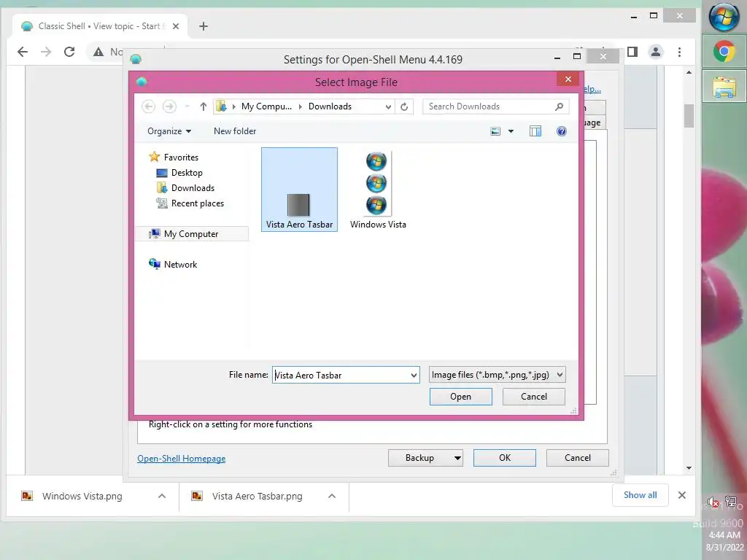The height and width of the screenshot is (560, 747).
Task: Change the view with the view icon
Action: [x=495, y=131]
